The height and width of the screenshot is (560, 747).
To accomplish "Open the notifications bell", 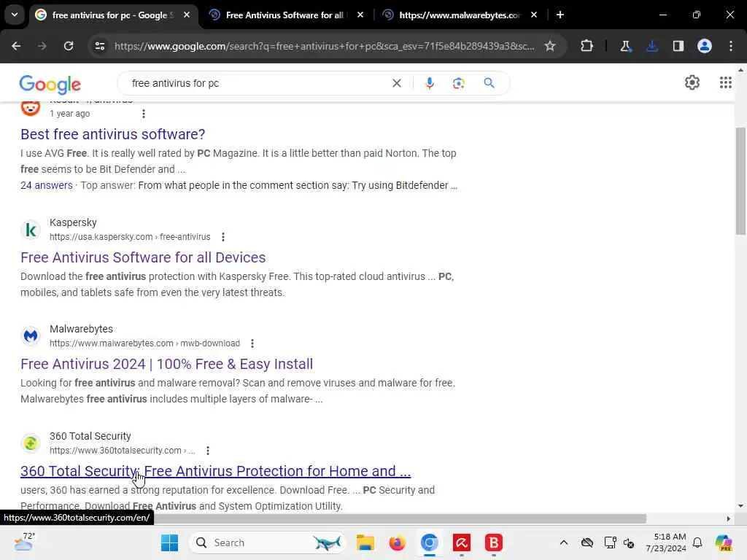I will (x=697, y=542).
